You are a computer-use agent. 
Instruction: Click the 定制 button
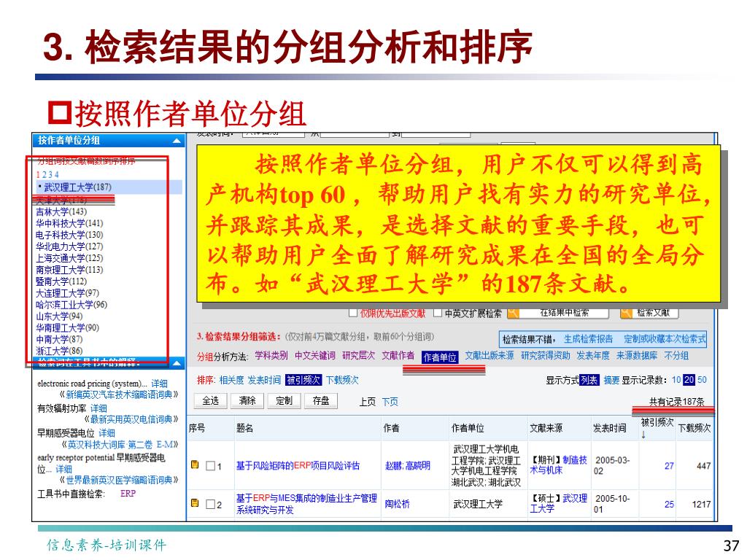[284, 401]
